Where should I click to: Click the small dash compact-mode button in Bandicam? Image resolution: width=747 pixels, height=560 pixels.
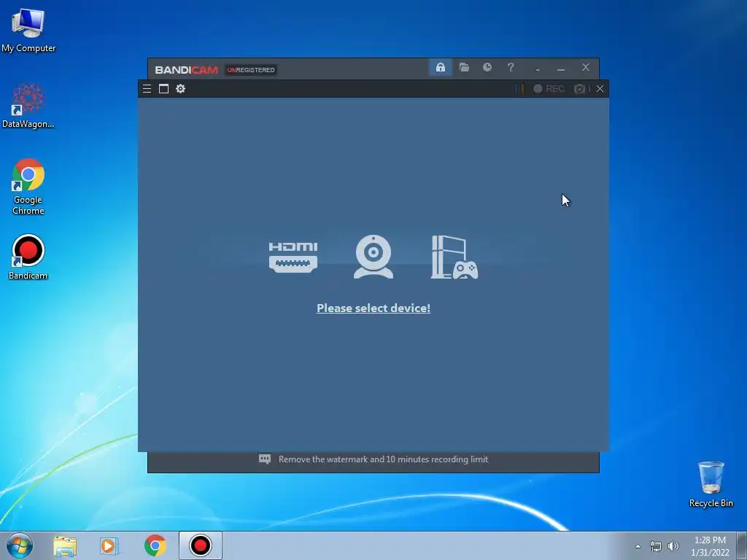click(x=538, y=69)
